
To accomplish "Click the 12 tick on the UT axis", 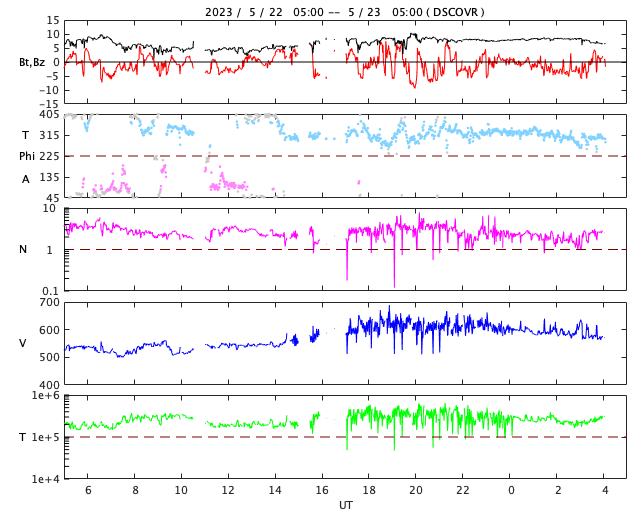I will coord(228,490).
